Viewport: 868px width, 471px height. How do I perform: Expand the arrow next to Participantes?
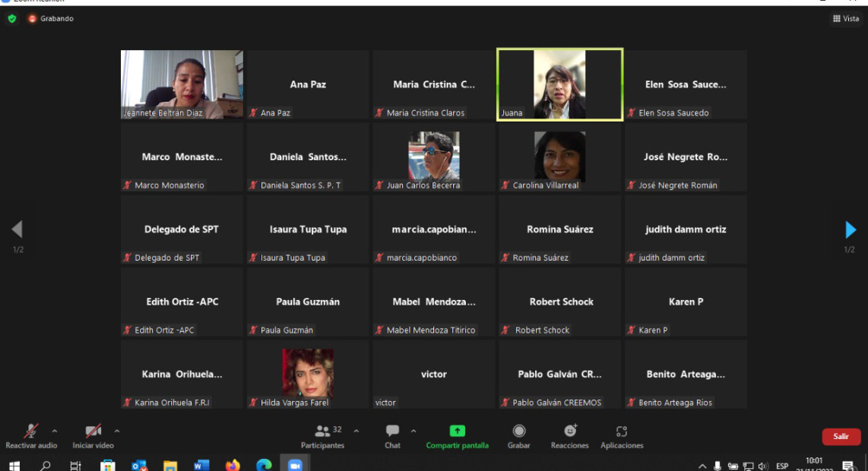pyautogui.click(x=356, y=431)
